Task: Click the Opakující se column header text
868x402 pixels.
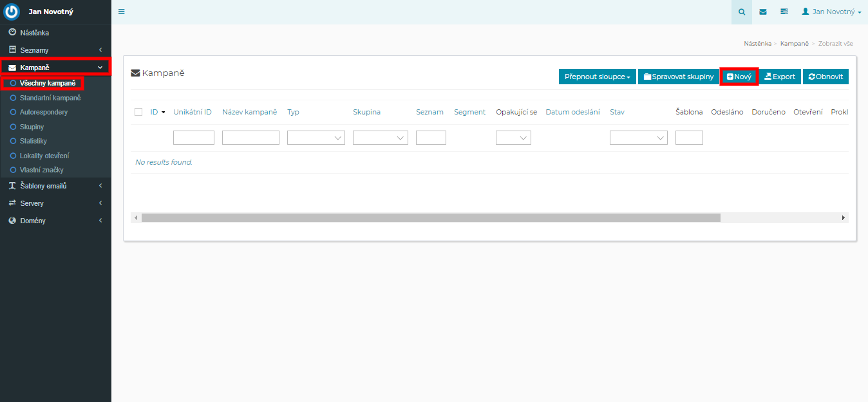Action: pos(516,112)
